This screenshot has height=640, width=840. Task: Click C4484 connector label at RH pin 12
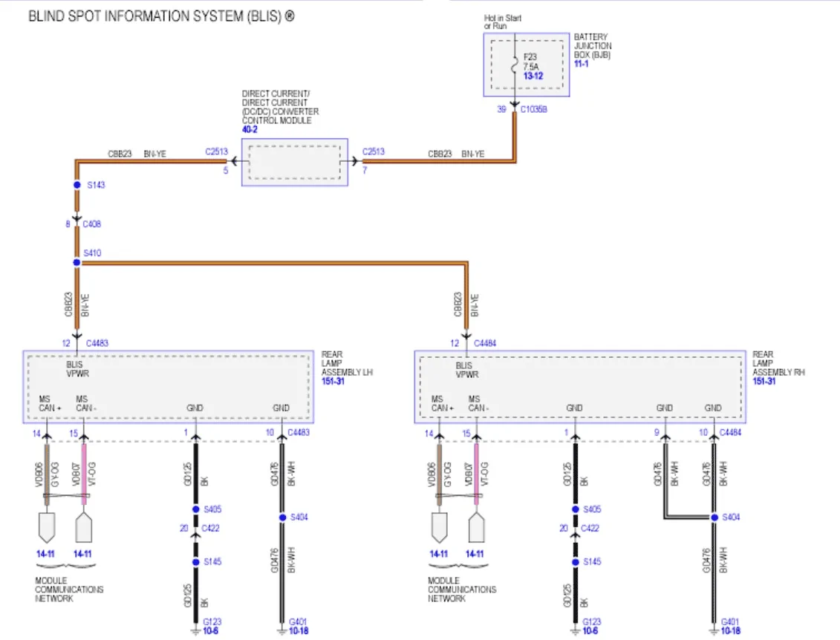point(485,343)
